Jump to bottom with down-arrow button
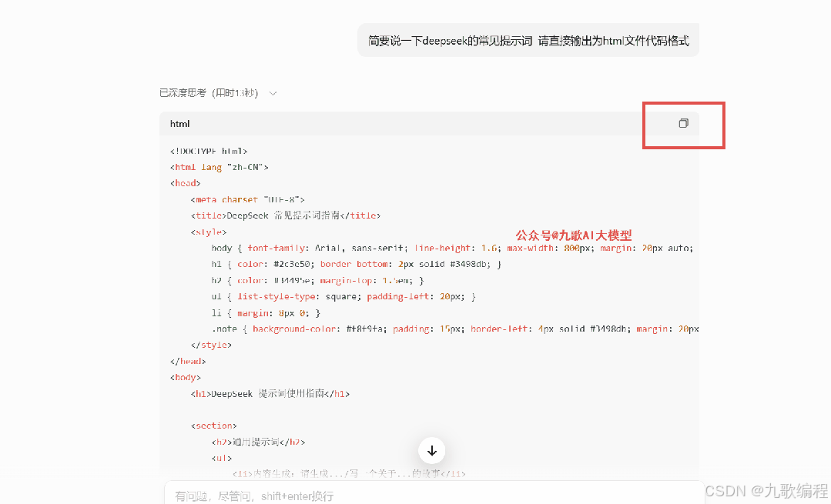831x504 pixels. click(x=431, y=451)
